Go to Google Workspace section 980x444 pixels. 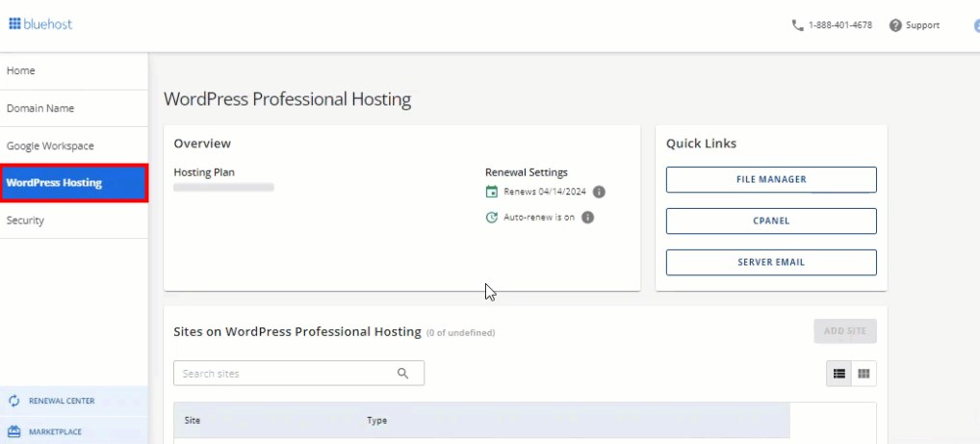(50, 146)
